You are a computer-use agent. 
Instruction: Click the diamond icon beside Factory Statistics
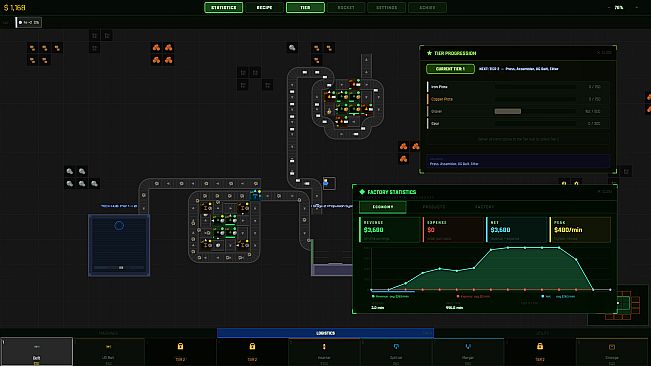click(x=362, y=192)
